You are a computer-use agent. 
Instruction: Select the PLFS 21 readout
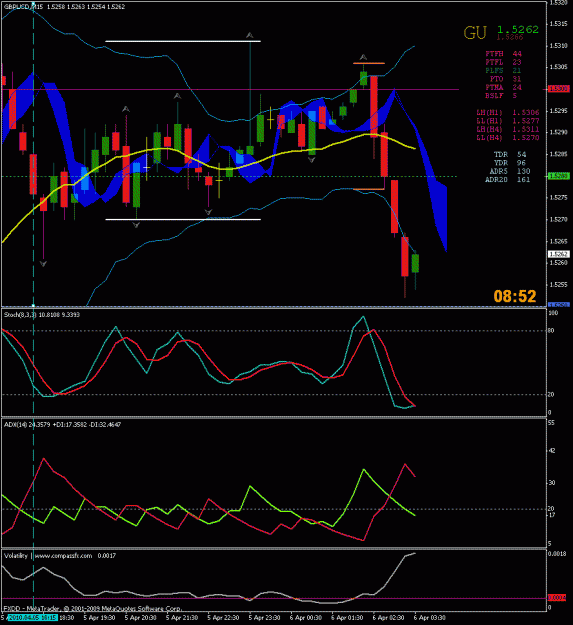(x=503, y=71)
